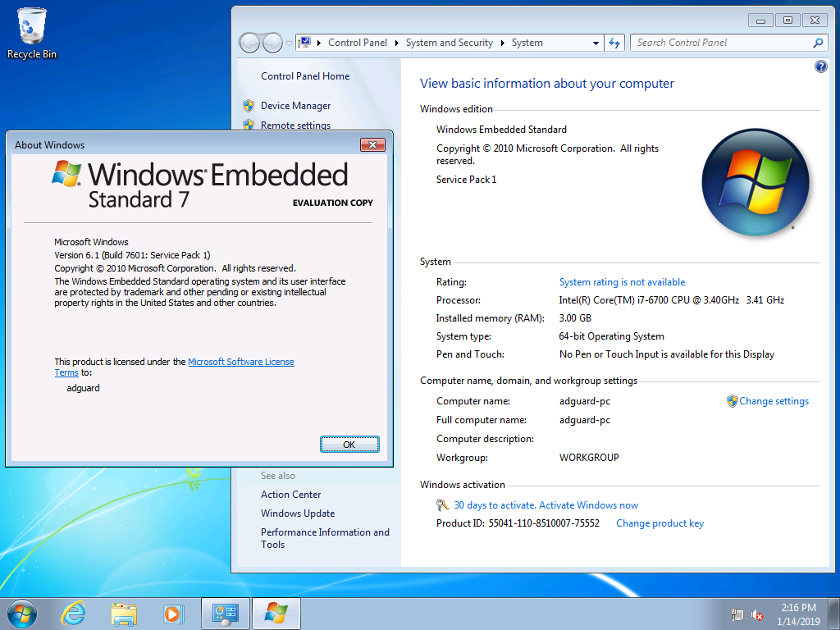This screenshot has width=840, height=630.
Task: Expand the address bar history dropdown
Action: 596,43
